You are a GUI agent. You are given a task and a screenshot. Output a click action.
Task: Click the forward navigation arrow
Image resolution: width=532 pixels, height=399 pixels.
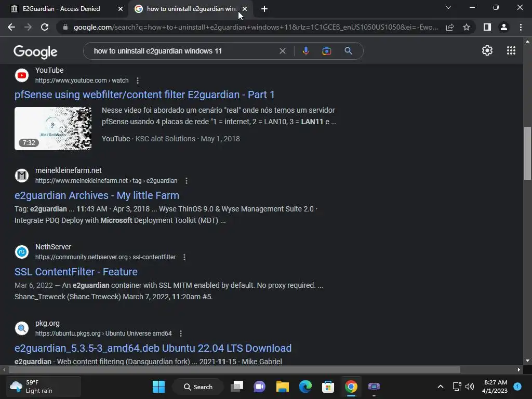pyautogui.click(x=28, y=27)
